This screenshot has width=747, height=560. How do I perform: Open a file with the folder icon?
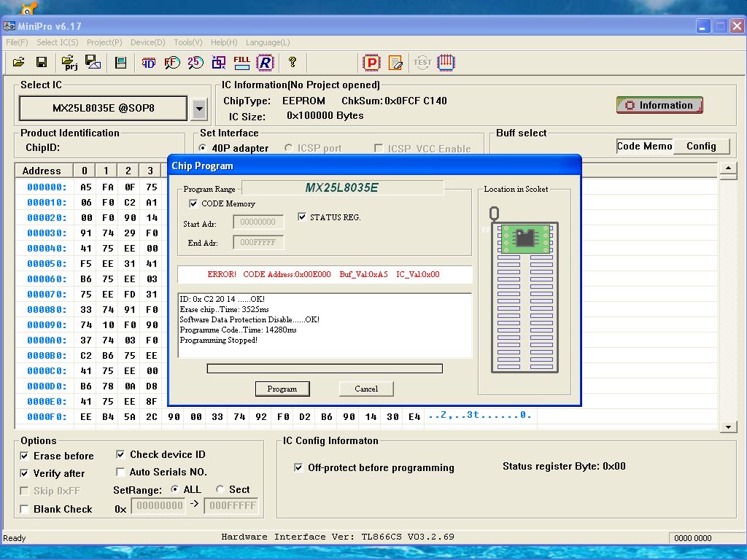coord(18,63)
